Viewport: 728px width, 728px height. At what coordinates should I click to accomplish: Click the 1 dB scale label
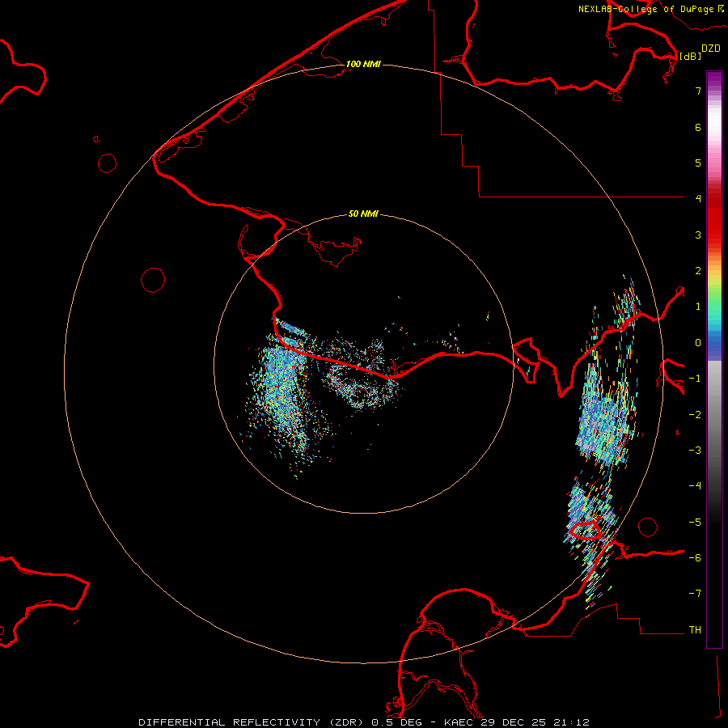tap(698, 307)
